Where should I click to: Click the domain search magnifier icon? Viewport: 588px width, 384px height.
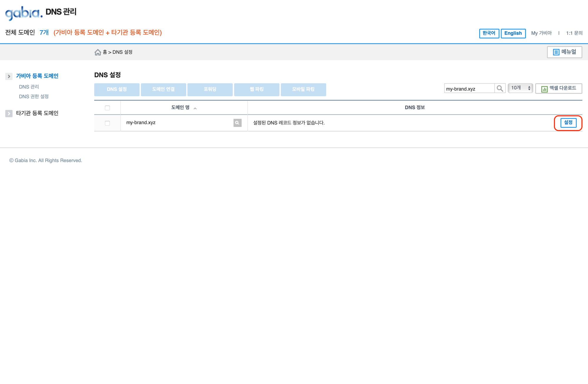[500, 88]
